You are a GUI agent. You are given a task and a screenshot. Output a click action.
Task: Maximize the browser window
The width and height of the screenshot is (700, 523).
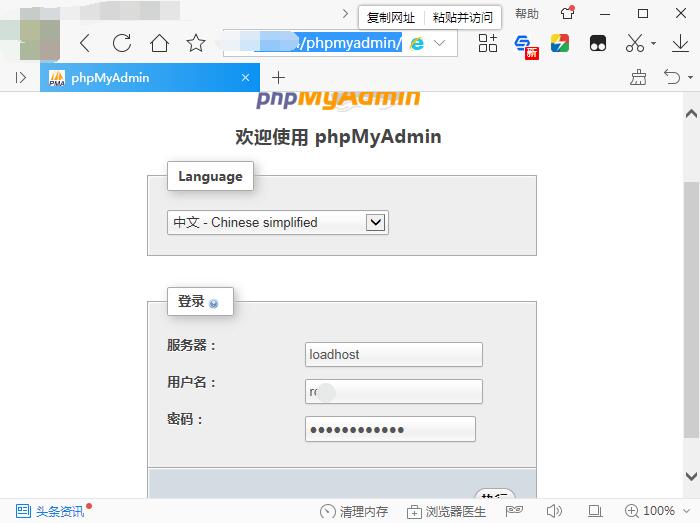point(643,14)
